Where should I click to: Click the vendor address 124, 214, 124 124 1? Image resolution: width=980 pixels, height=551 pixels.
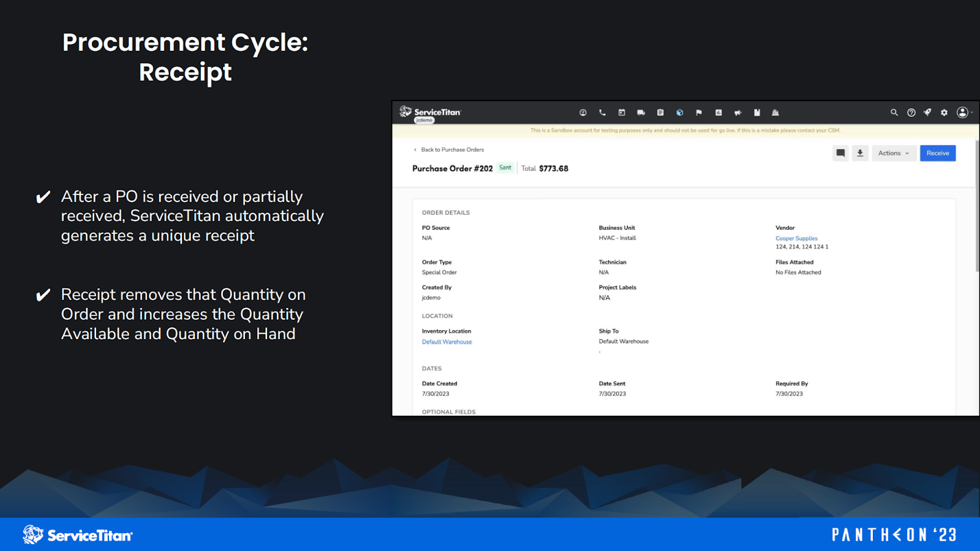[x=802, y=247]
